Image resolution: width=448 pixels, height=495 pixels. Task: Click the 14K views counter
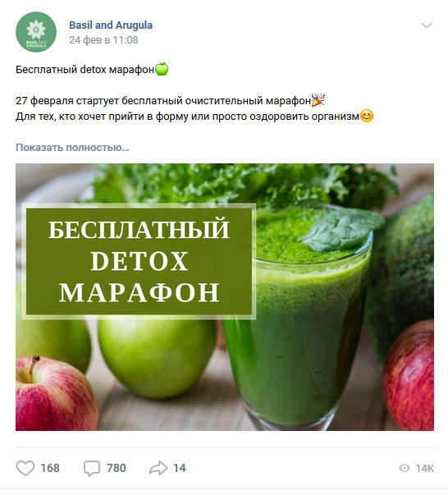pos(425,468)
